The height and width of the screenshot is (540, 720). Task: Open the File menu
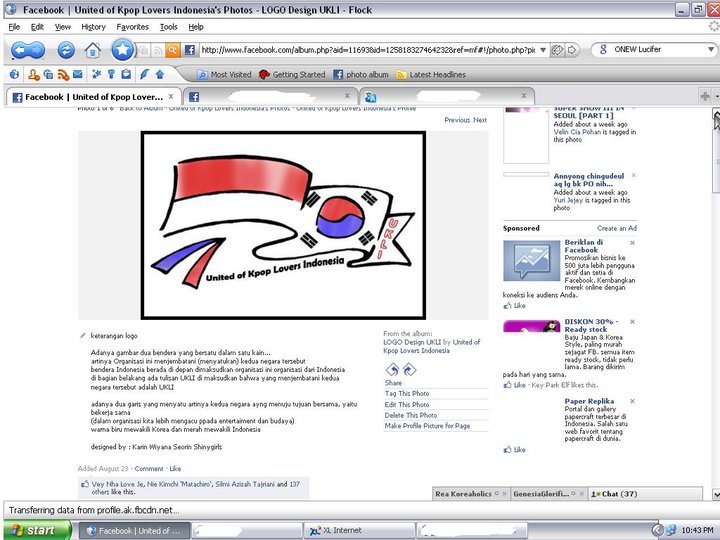point(14,27)
